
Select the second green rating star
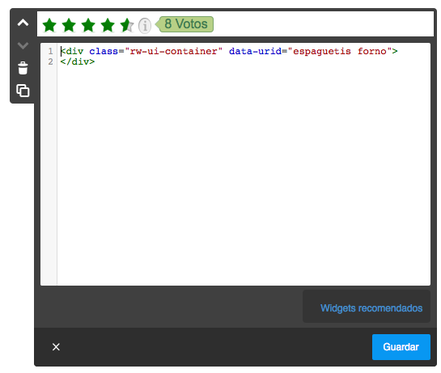69,25
